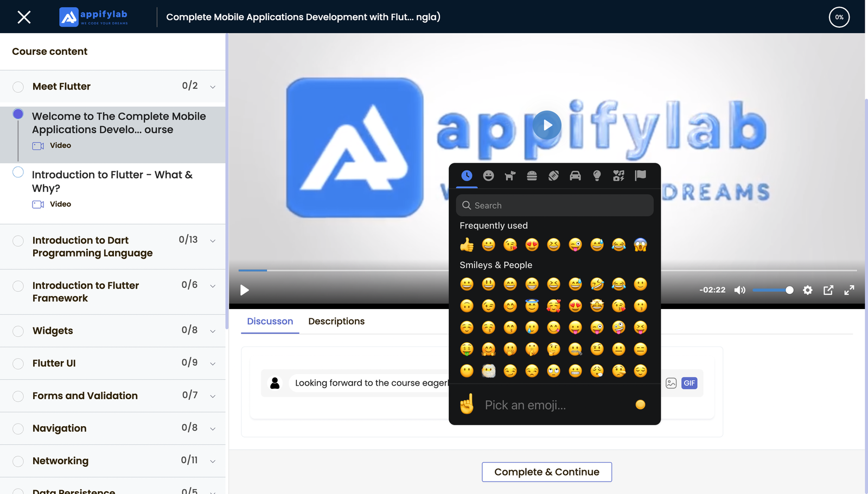Viewport: 868px width, 494px height.
Task: Select the Food & Drink emoji category
Action: tap(532, 176)
